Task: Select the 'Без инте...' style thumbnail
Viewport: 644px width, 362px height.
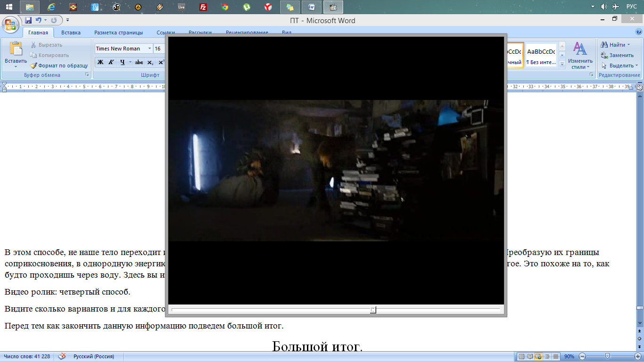Action: point(541,56)
